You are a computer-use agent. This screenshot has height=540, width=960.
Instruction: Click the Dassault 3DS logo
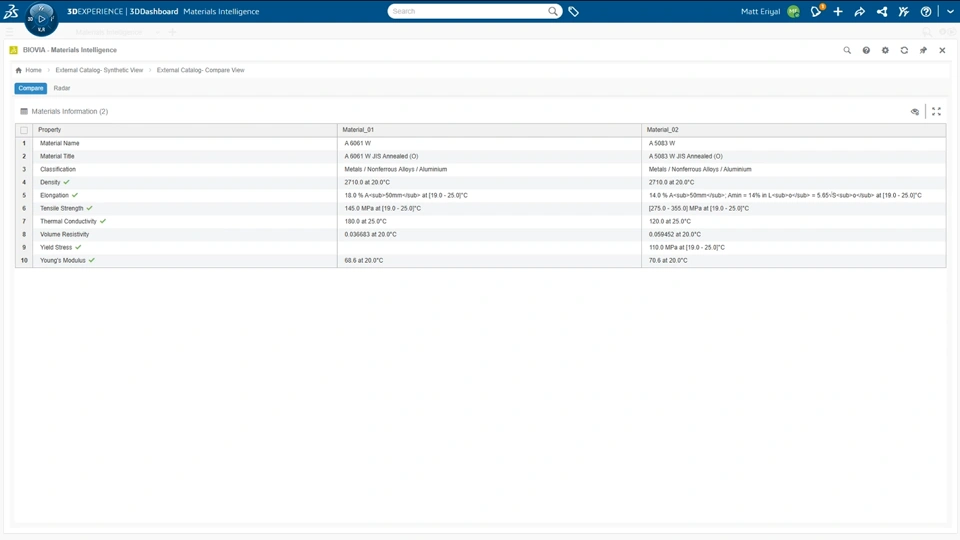pos(11,11)
